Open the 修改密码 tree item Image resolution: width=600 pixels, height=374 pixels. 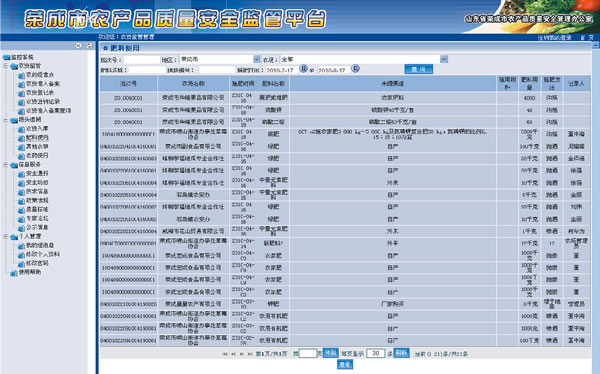pyautogui.click(x=37, y=263)
